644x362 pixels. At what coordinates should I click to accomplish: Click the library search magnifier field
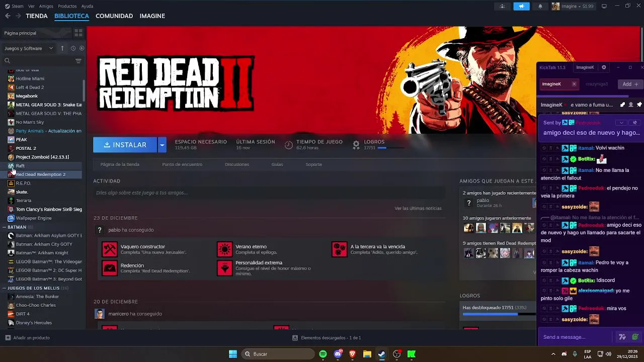point(38,61)
